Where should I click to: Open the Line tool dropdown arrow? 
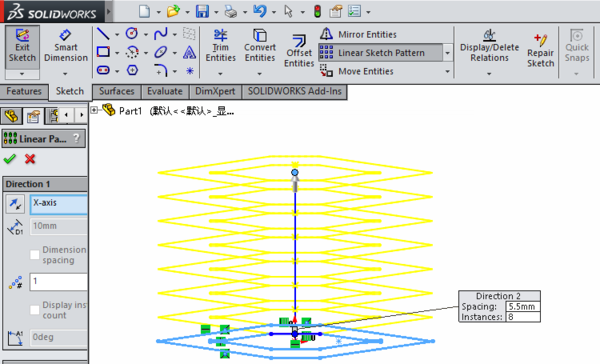[117, 34]
